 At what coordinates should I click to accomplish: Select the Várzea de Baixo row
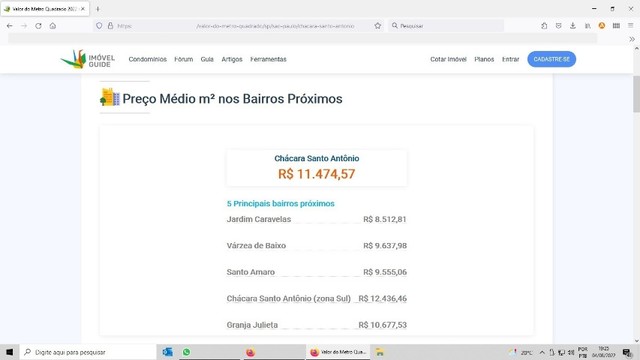[317, 246]
